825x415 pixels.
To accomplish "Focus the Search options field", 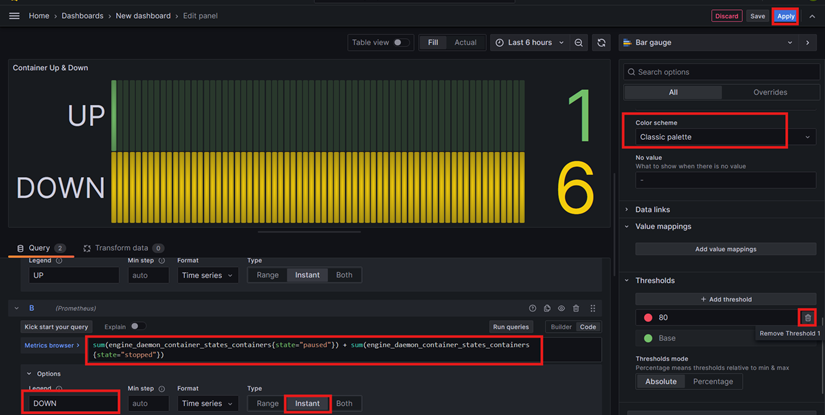I will pos(721,72).
